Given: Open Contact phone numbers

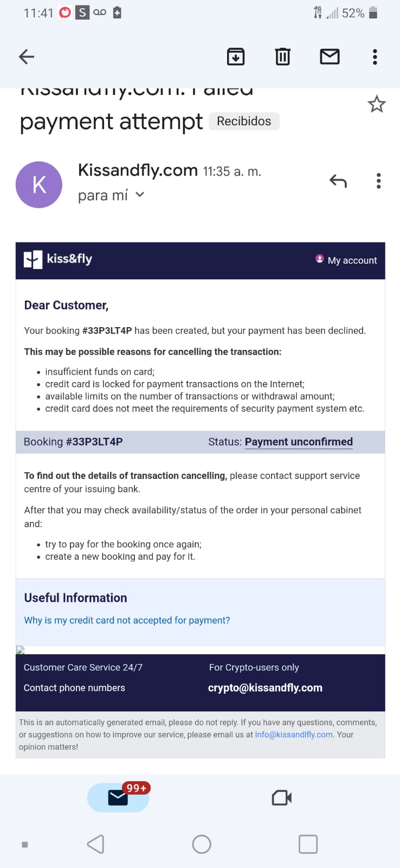Looking at the screenshot, I should [x=74, y=688].
